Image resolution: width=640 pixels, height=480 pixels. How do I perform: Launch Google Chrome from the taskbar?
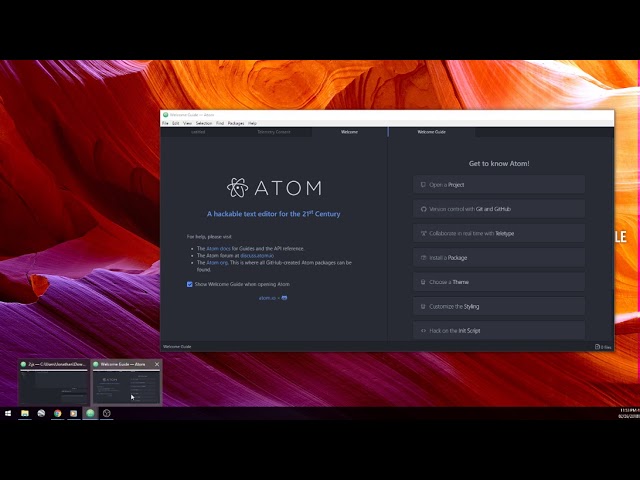coord(58,413)
